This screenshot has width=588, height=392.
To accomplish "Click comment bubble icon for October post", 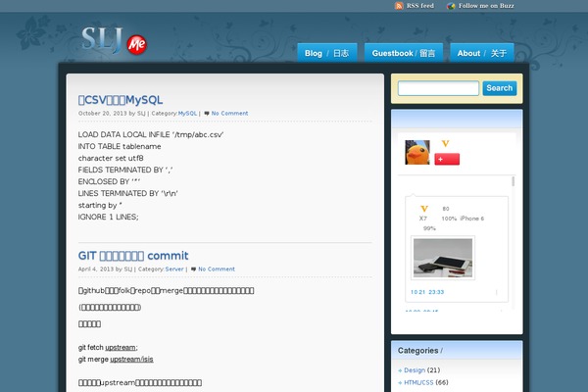I will (207, 114).
